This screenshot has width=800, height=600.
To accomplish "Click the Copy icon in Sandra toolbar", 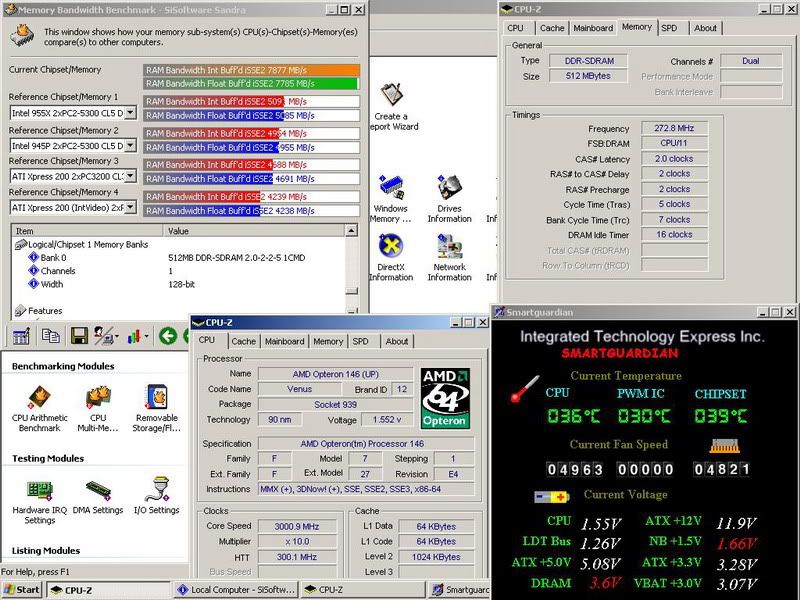I will pos(51,336).
